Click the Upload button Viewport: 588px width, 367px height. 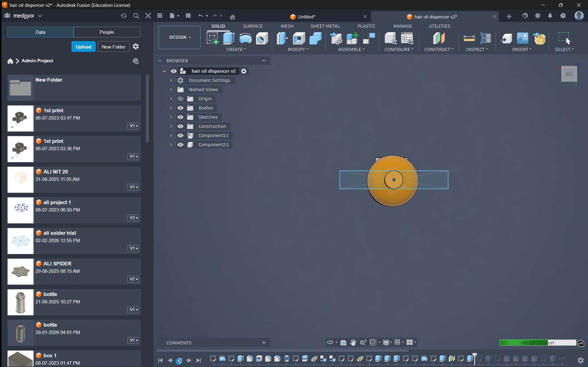click(x=83, y=47)
